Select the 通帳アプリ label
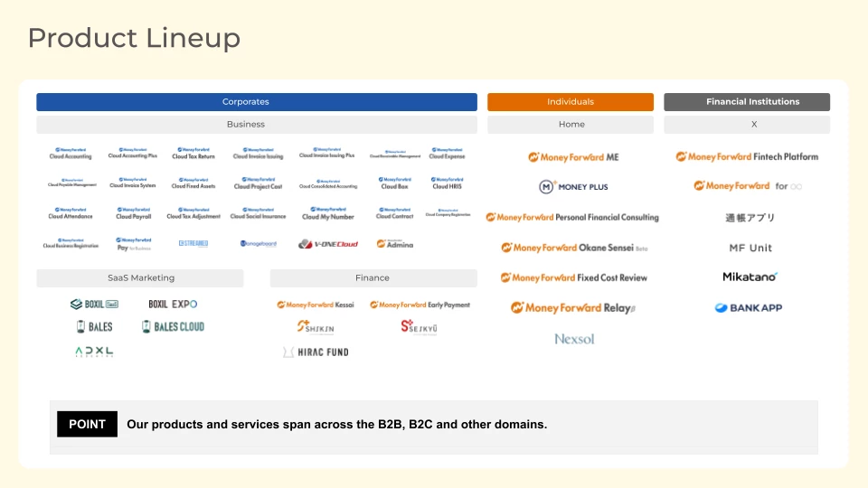The width and height of the screenshot is (868, 488). [x=750, y=218]
